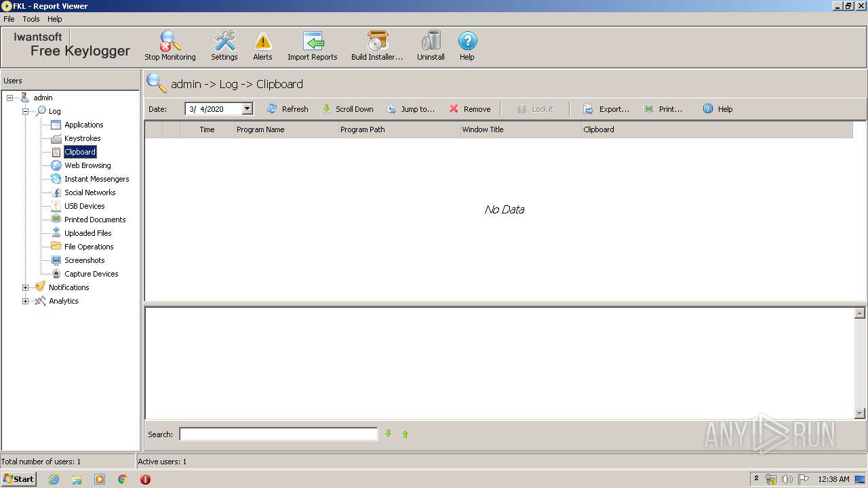This screenshot has width=868, height=488.
Task: Click detail pane scrollbar up arrow
Action: (860, 313)
